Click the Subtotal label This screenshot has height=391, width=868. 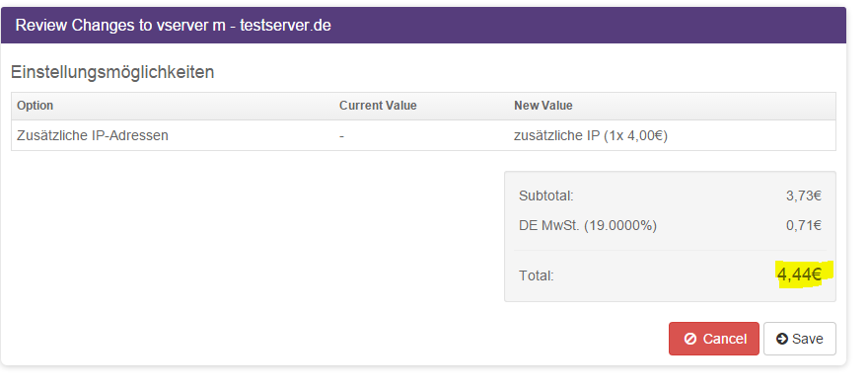point(545,195)
